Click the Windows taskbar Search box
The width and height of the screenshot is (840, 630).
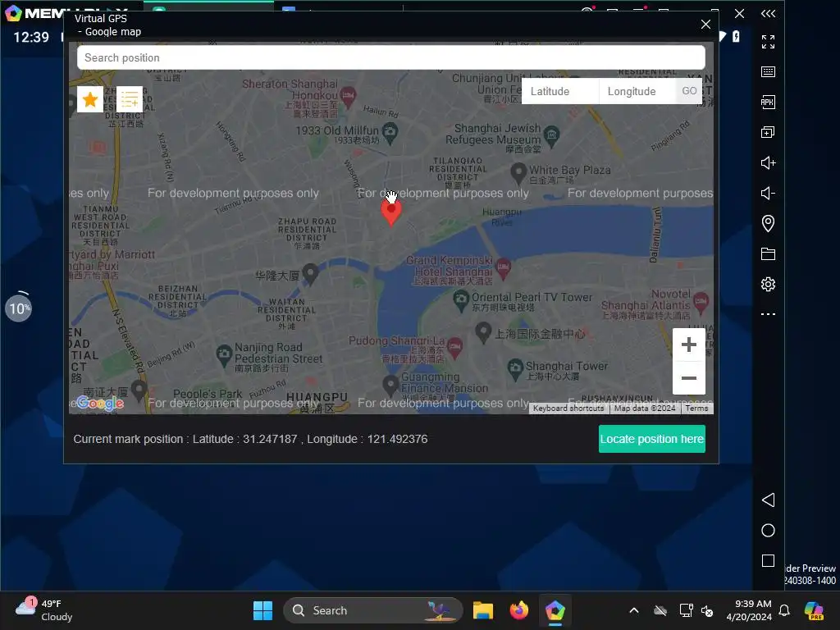373,610
